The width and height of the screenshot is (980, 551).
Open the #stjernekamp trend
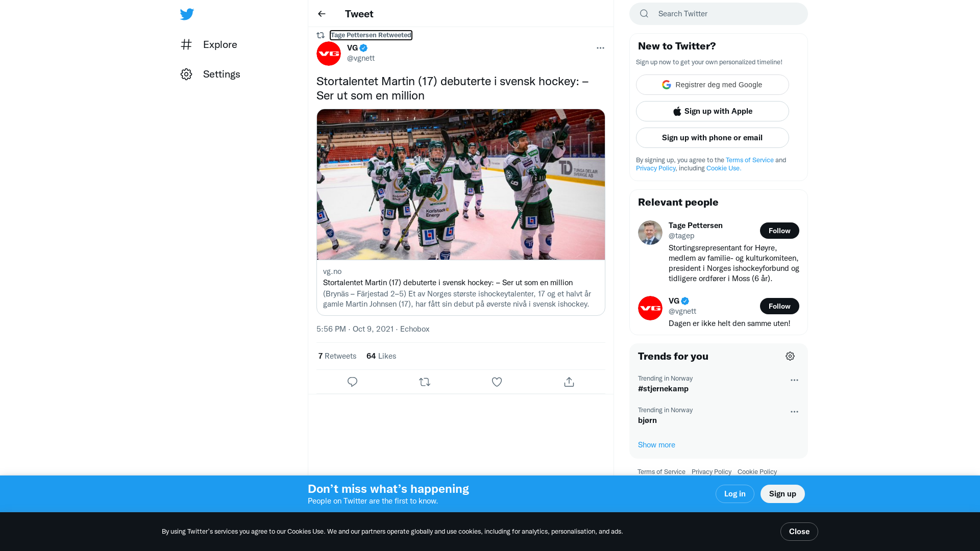click(x=663, y=389)
